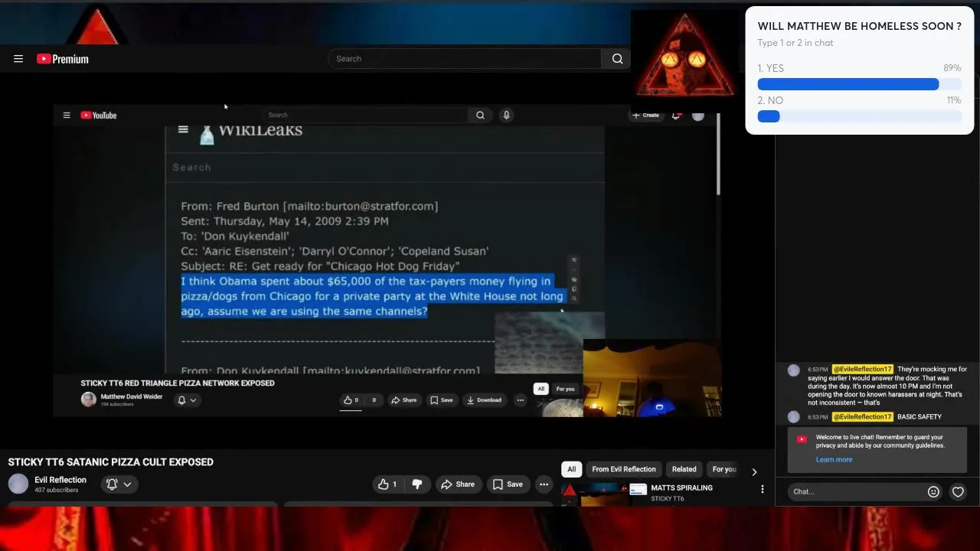
Task: Select the Related chip
Action: coord(684,469)
